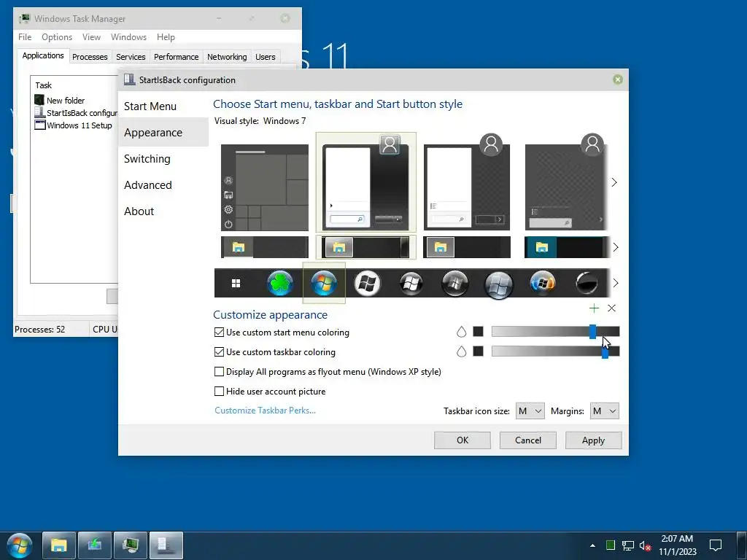
Task: Expand hidden tray icons arrow
Action: (592, 545)
